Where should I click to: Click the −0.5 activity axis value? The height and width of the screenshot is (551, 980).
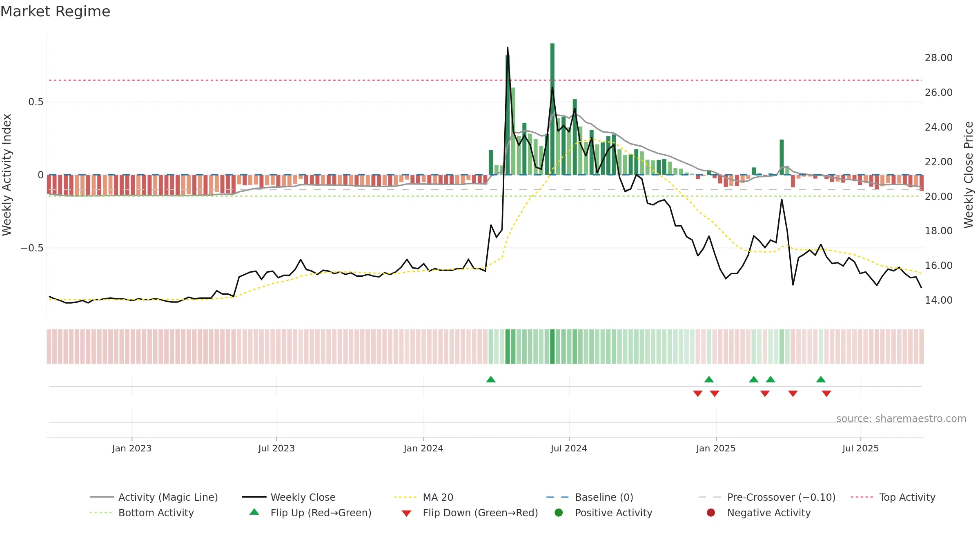coord(32,248)
